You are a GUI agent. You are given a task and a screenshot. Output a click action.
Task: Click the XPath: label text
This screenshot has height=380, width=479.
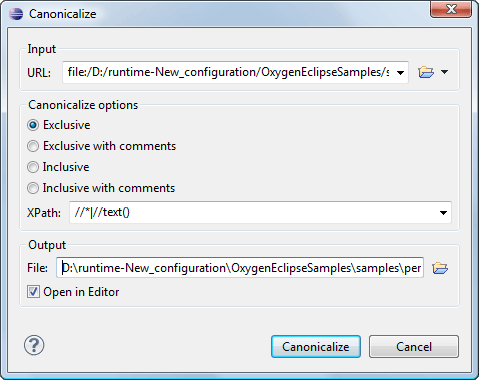(44, 213)
